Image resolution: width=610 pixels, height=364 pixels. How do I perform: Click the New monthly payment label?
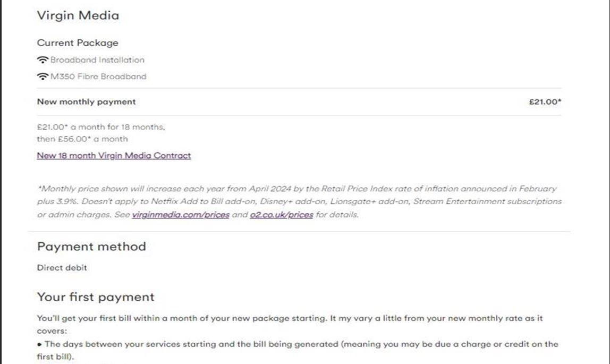(87, 102)
